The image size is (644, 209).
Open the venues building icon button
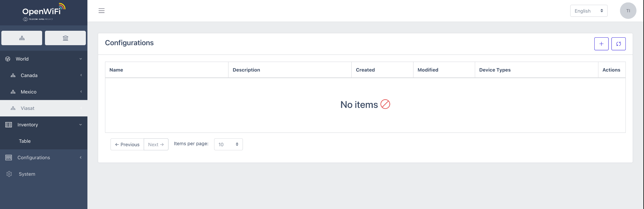coord(65,38)
